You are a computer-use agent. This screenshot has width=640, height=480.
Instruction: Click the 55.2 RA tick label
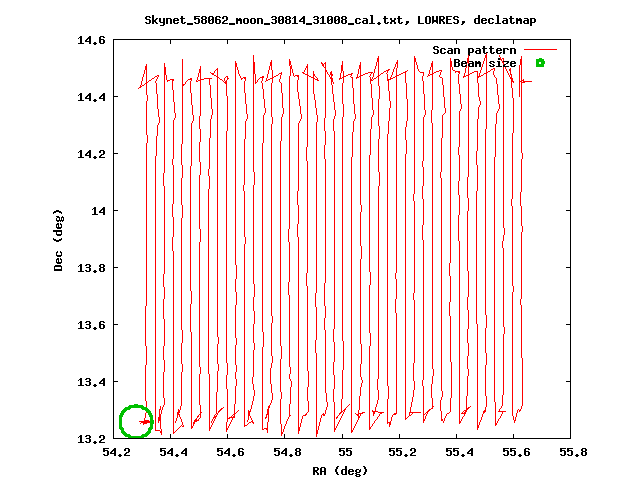402,452
